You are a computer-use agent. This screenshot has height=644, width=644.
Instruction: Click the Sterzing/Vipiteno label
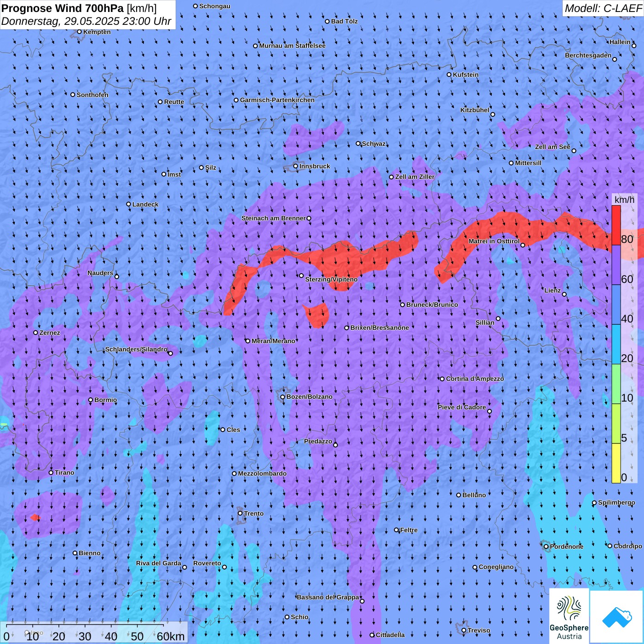331,279
